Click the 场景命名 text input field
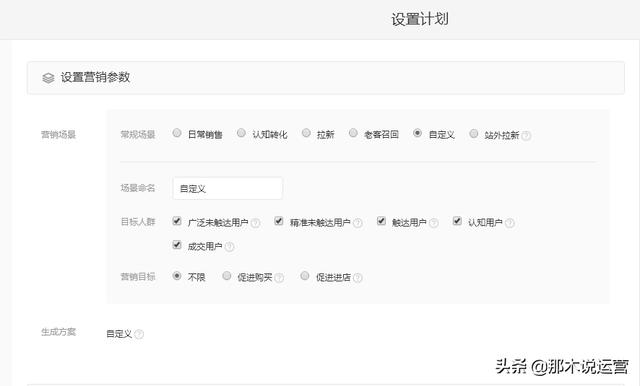Viewport: 640px width, 386px height. point(227,188)
